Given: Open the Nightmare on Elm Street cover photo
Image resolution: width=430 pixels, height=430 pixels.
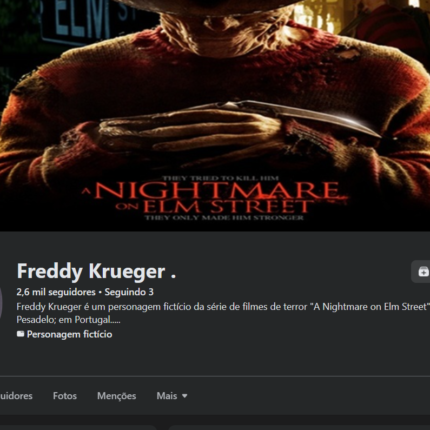Looking at the screenshot, I should 215,115.
